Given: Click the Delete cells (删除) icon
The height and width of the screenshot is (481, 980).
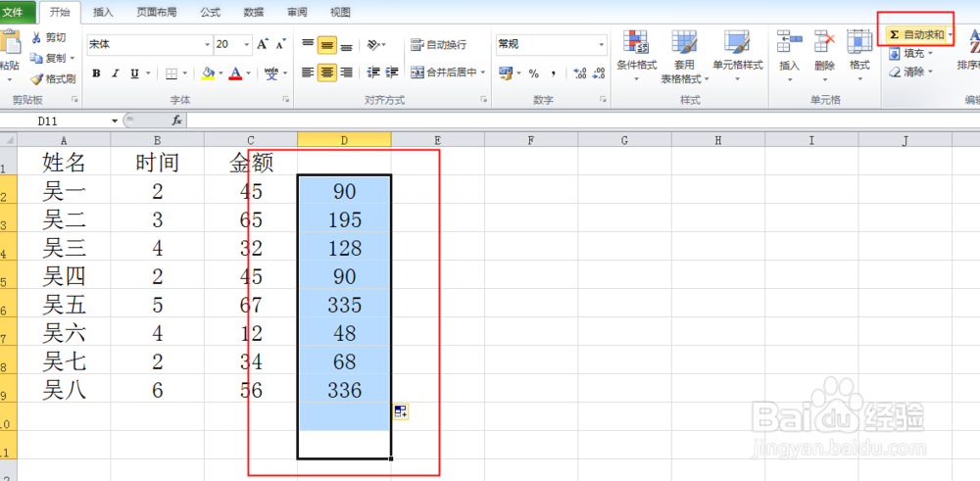Looking at the screenshot, I should click(825, 42).
